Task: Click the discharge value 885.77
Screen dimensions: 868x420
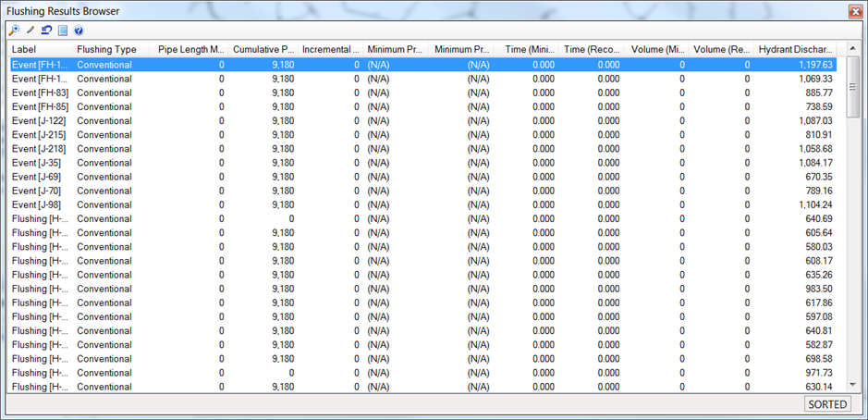Action: pyautogui.click(x=819, y=93)
